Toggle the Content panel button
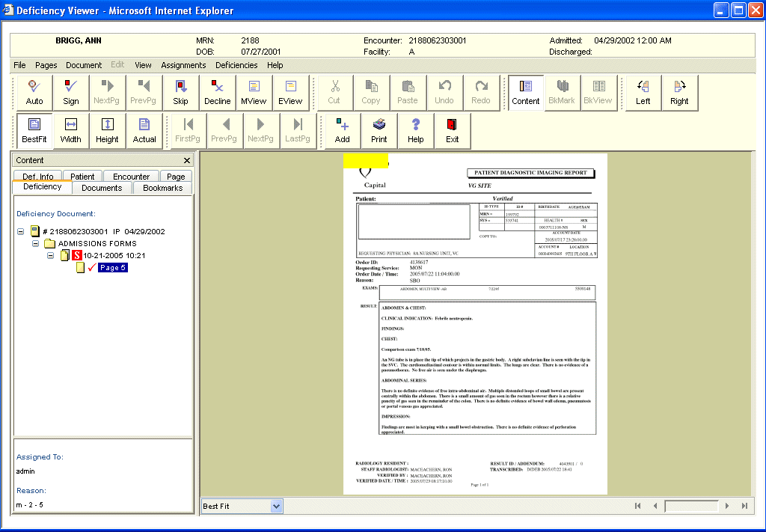Image resolution: width=766 pixels, height=532 pixels. click(x=526, y=93)
